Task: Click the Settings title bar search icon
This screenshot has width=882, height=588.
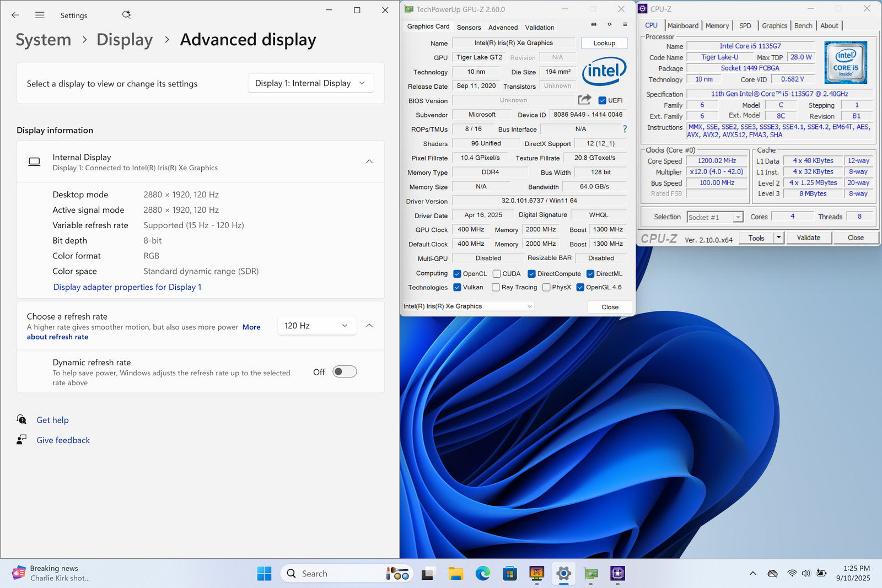Action: (x=126, y=15)
